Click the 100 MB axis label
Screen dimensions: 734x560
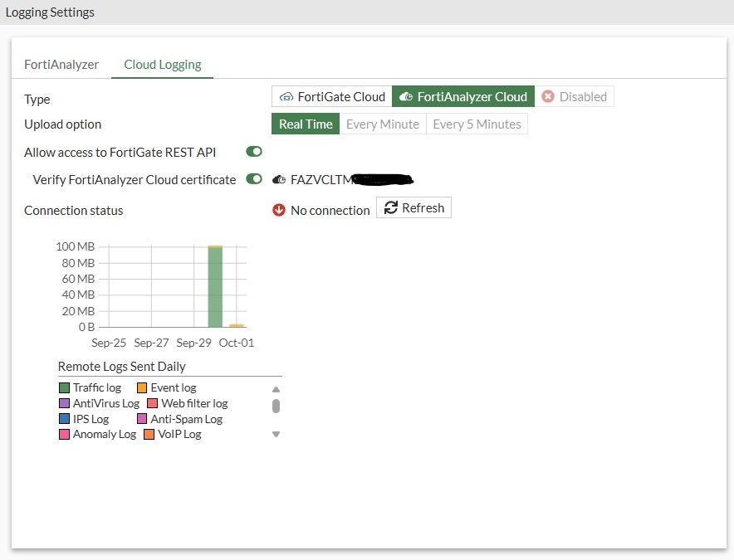click(x=75, y=246)
